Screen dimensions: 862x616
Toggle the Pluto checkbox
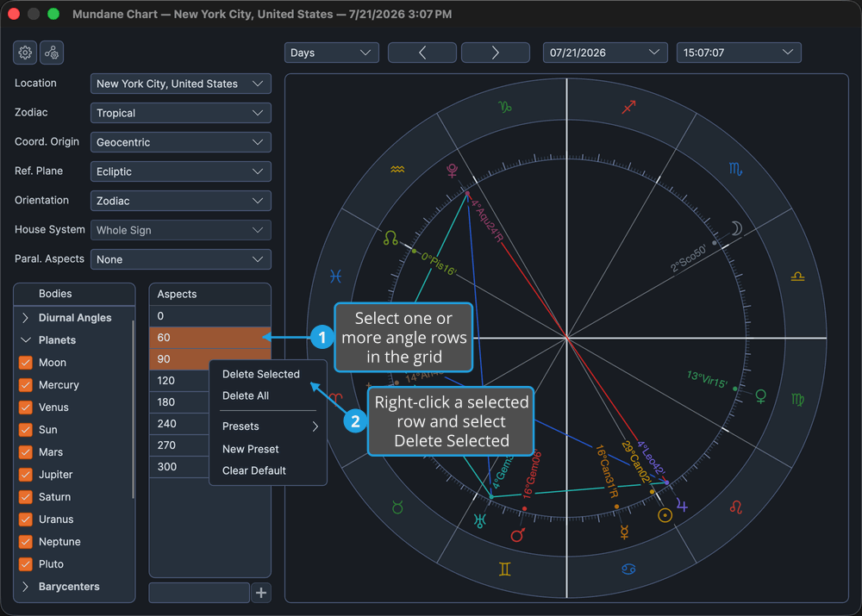pos(25,564)
